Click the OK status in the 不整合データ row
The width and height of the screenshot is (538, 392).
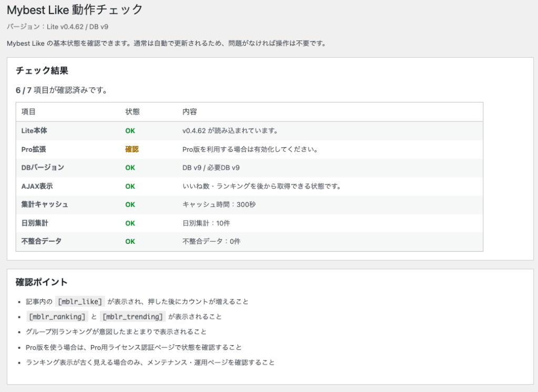click(130, 242)
